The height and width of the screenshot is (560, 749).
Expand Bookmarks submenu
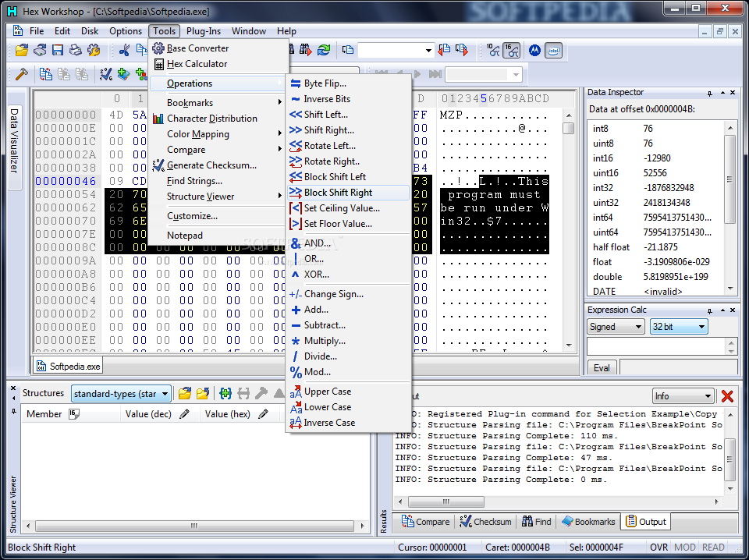tap(218, 103)
